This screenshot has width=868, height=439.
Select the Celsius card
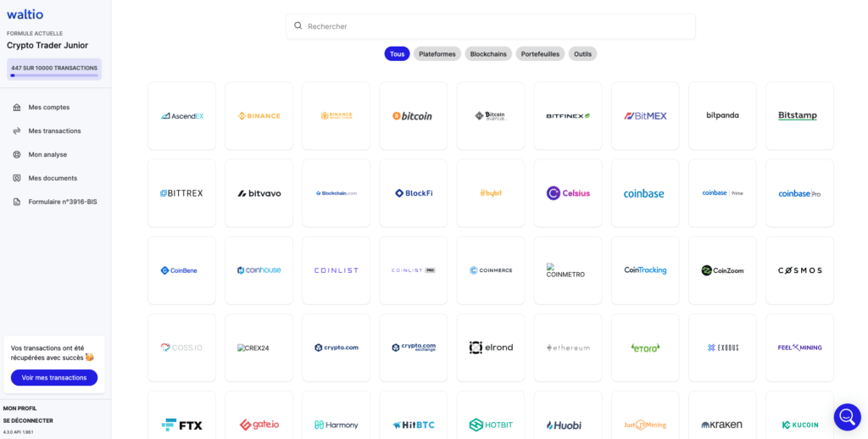(x=567, y=193)
